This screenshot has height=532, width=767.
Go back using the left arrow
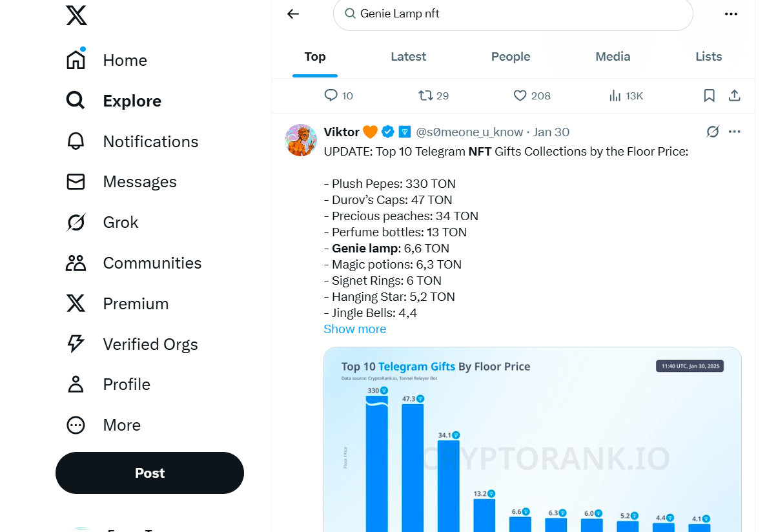[x=293, y=14]
